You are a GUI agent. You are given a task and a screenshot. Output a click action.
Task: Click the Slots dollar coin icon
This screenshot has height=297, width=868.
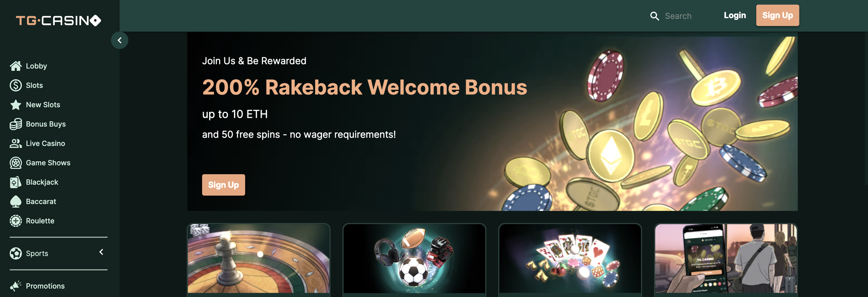click(16, 86)
